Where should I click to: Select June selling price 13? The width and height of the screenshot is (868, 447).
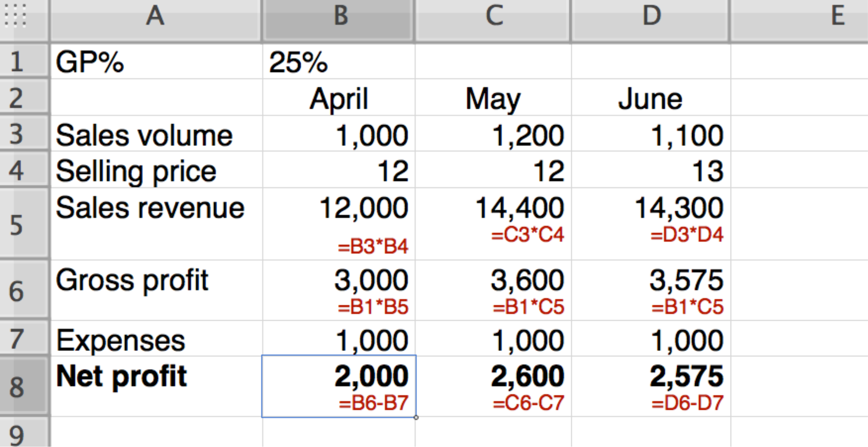pyautogui.click(x=651, y=170)
